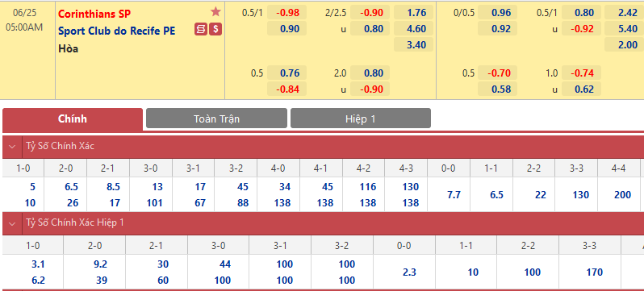Image resolution: width=644 pixels, height=291 pixels.
Task: Open the Sport Club do Recife PE link
Action: click(117, 31)
